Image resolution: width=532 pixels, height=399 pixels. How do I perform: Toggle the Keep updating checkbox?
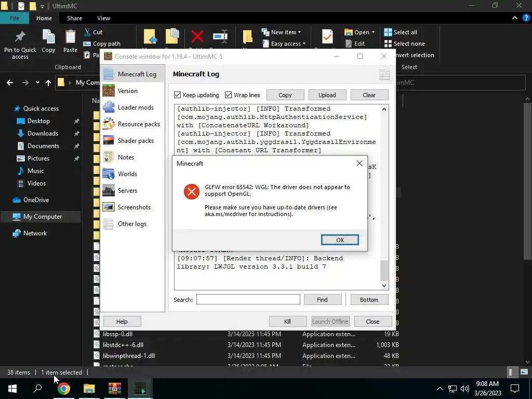point(177,95)
